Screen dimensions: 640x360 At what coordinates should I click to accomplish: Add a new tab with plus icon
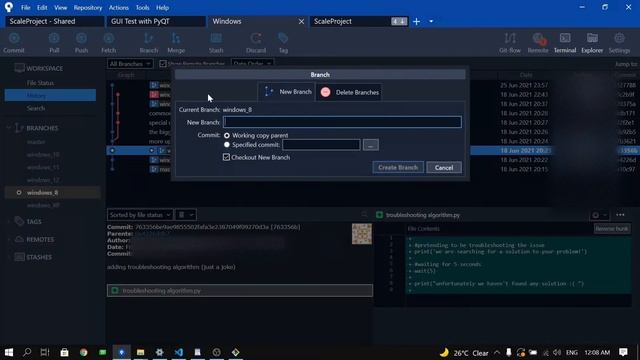416,21
